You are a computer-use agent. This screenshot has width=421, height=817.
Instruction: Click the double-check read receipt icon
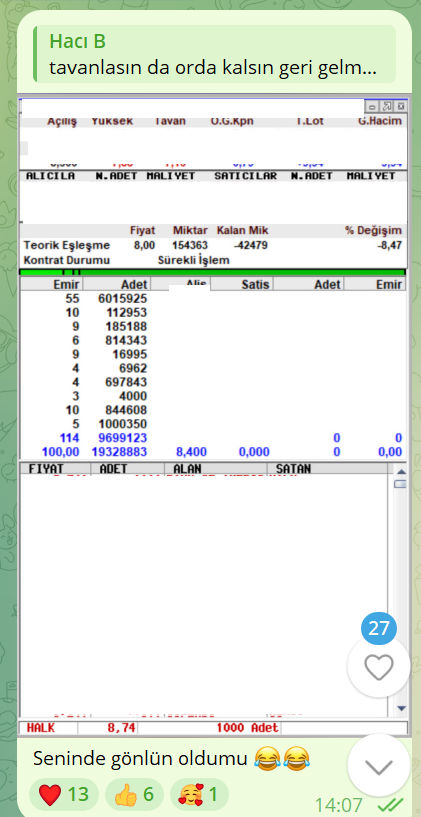click(391, 806)
